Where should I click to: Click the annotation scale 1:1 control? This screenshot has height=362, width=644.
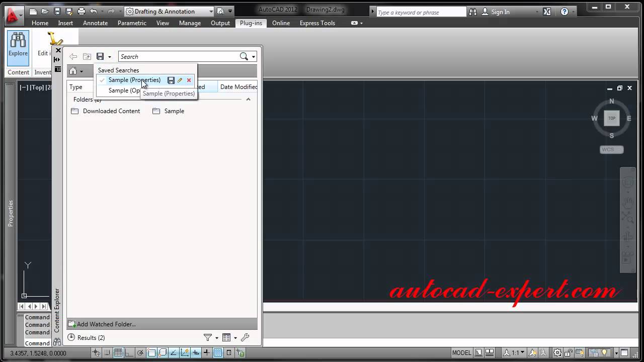[x=515, y=353]
